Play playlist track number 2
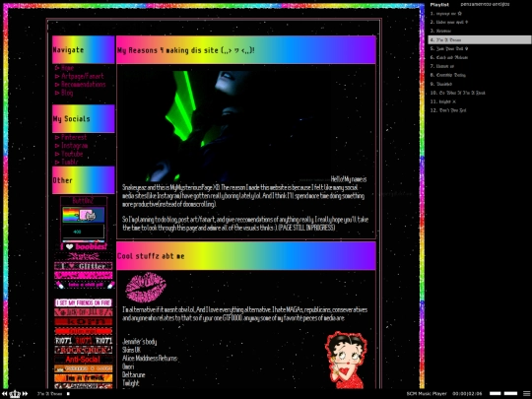The width and height of the screenshot is (532, 399). tap(480, 22)
